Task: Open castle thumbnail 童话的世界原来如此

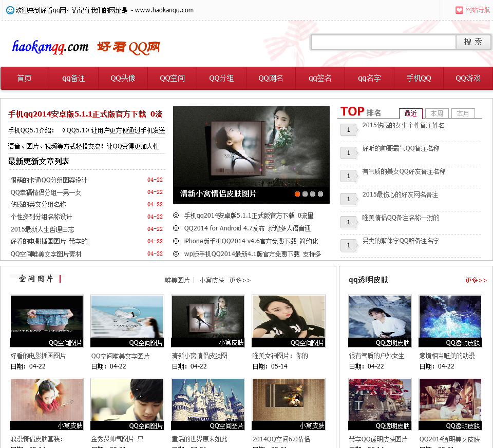Action: [208, 404]
